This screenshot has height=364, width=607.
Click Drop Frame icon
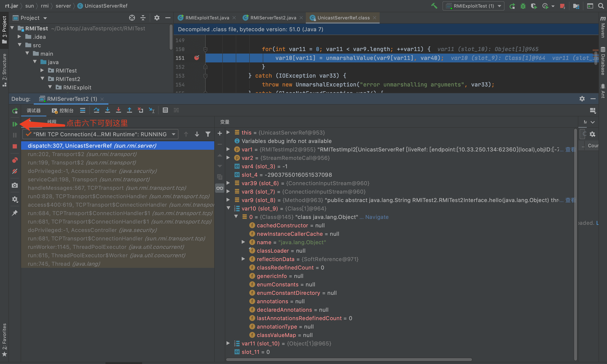click(x=140, y=110)
